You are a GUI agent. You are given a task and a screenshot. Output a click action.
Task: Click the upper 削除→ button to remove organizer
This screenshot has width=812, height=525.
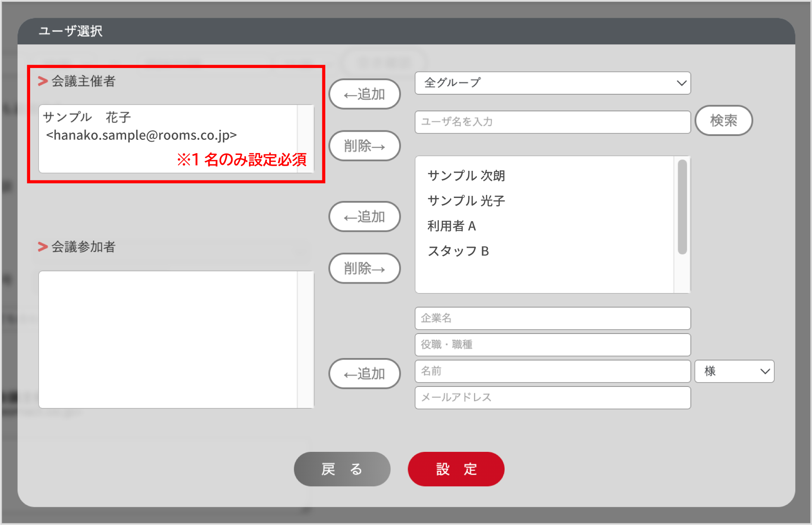pos(364,146)
